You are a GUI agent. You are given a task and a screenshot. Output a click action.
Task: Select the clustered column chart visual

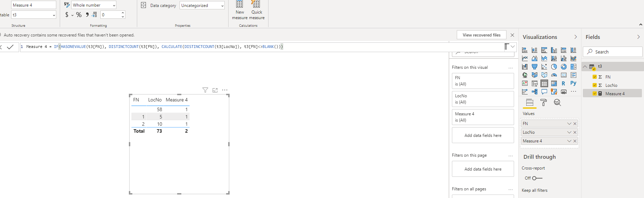click(554, 50)
